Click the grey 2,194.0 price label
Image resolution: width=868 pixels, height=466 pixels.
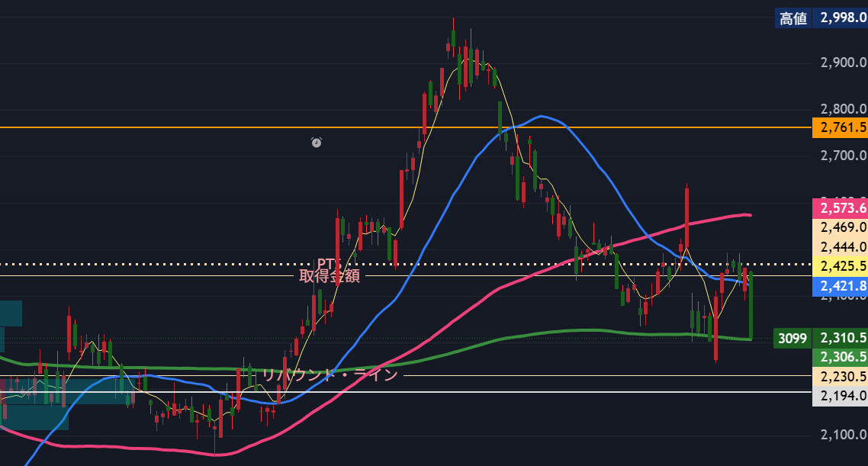(840, 395)
